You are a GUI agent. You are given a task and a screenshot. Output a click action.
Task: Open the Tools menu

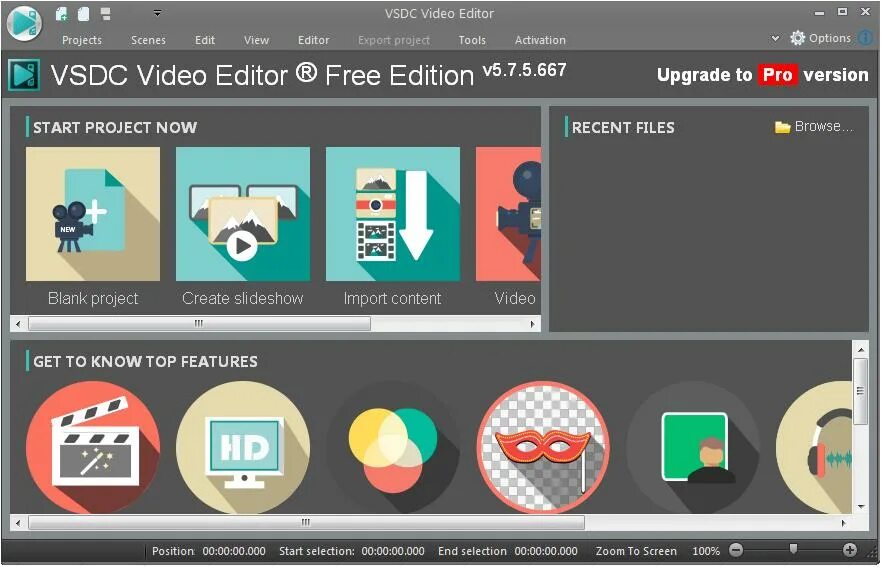pos(472,40)
